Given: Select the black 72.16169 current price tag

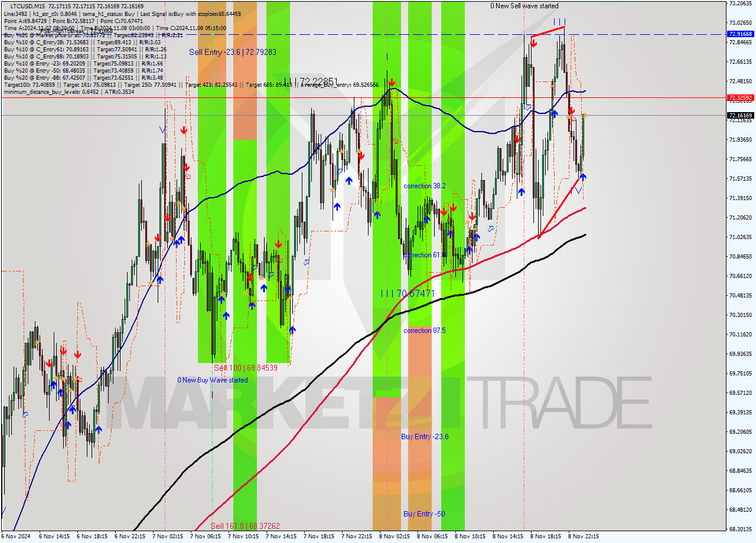Looking at the screenshot, I should pyautogui.click(x=740, y=115).
